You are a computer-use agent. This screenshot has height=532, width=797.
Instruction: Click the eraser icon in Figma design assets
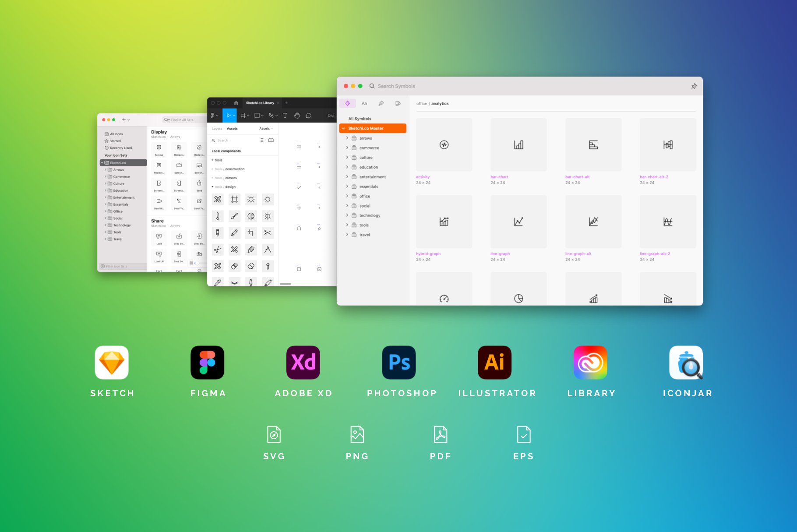click(x=251, y=266)
